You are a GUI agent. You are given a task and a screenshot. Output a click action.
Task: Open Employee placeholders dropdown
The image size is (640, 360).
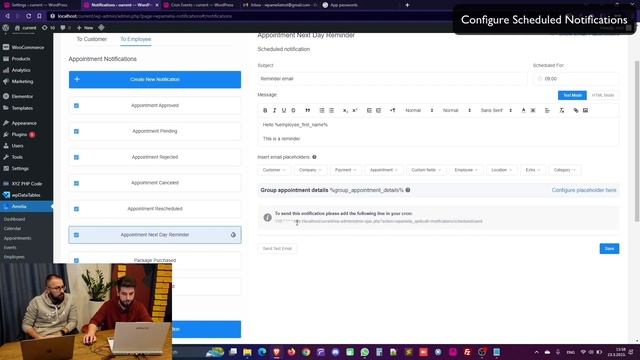pos(466,170)
